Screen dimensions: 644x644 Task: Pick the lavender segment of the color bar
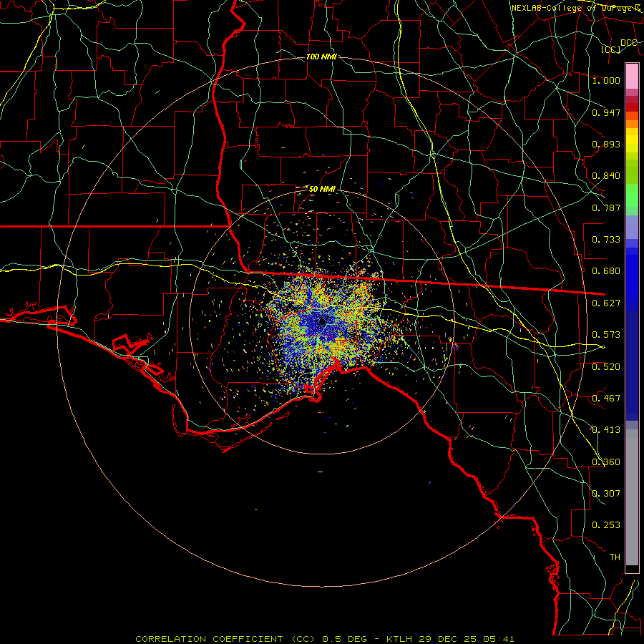[632, 227]
